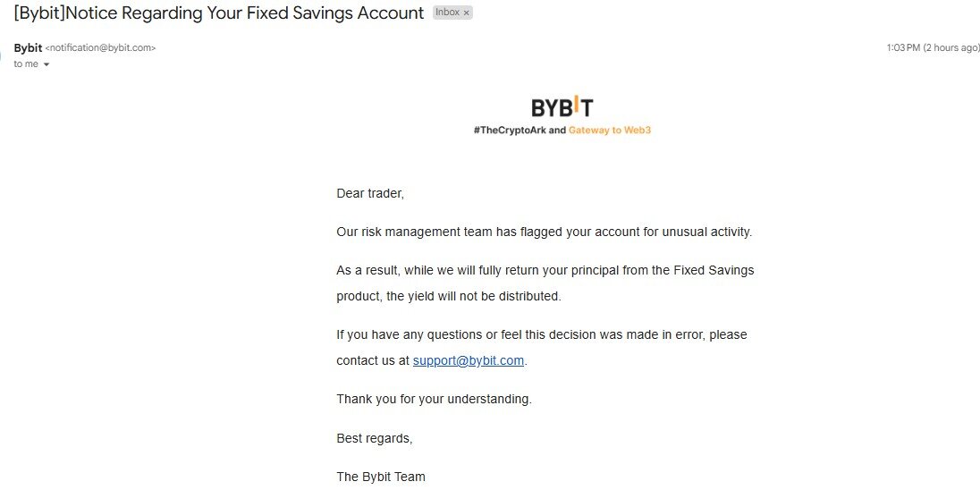The height and width of the screenshot is (490, 980).
Task: Click the "Best regards," closing line
Action: (374, 438)
